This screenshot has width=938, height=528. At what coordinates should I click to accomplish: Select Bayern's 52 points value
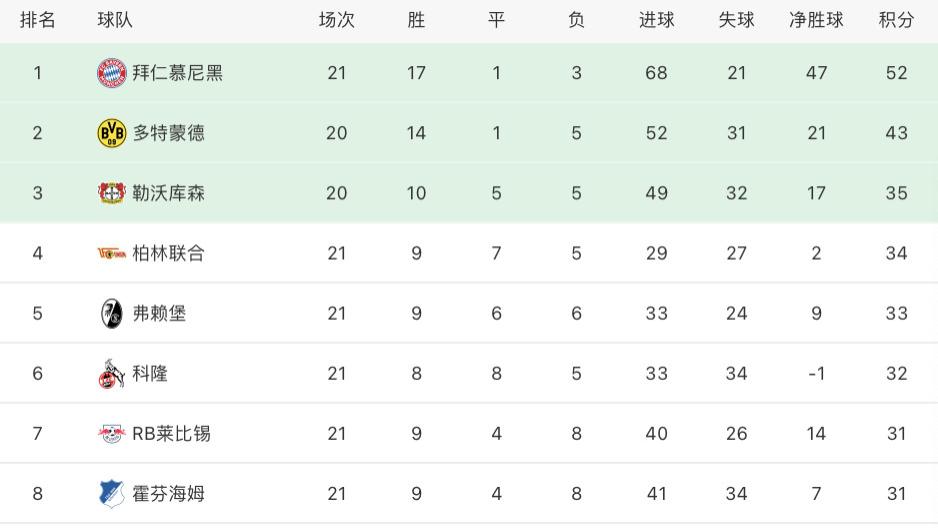click(x=897, y=73)
